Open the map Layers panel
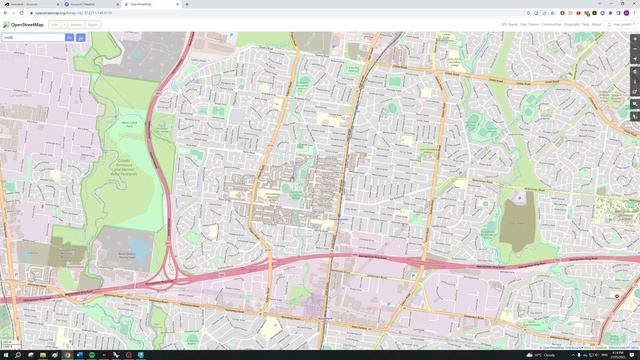 635,72
